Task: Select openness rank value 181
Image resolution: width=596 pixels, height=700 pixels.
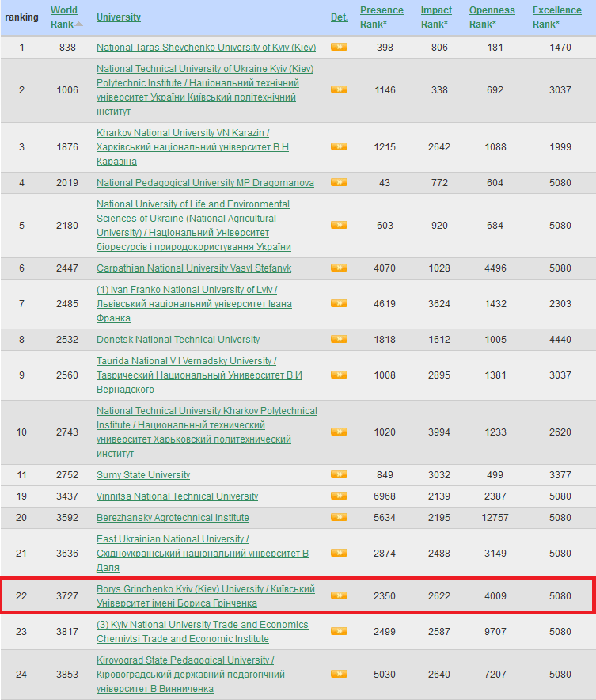Action: tap(495, 48)
